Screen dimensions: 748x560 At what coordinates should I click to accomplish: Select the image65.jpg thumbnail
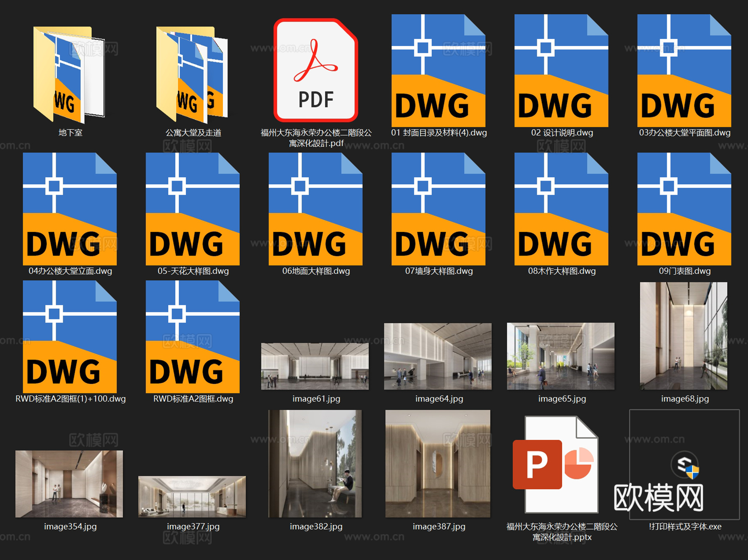coord(561,356)
